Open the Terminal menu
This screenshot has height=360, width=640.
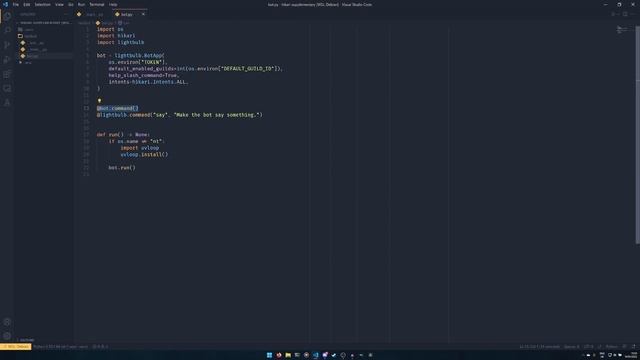97,4
